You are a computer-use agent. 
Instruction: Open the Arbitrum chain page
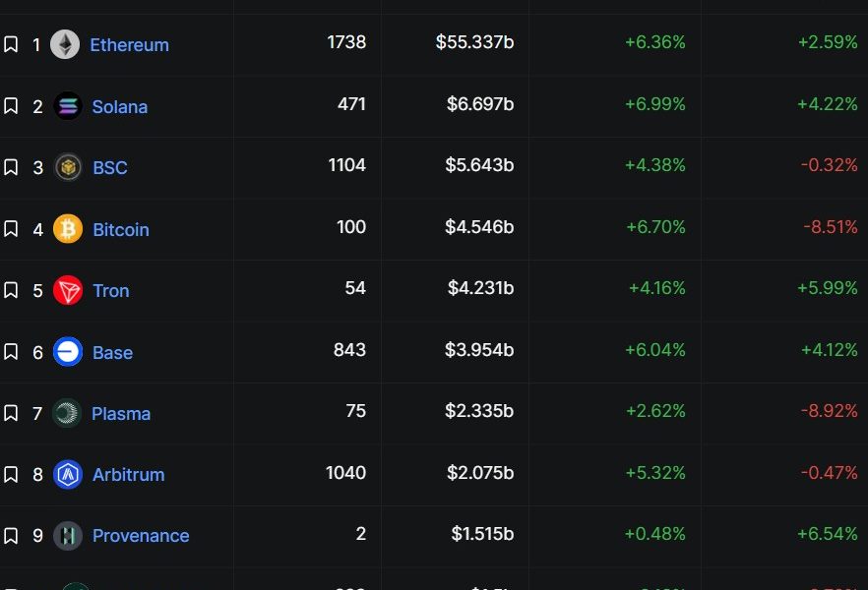point(128,474)
